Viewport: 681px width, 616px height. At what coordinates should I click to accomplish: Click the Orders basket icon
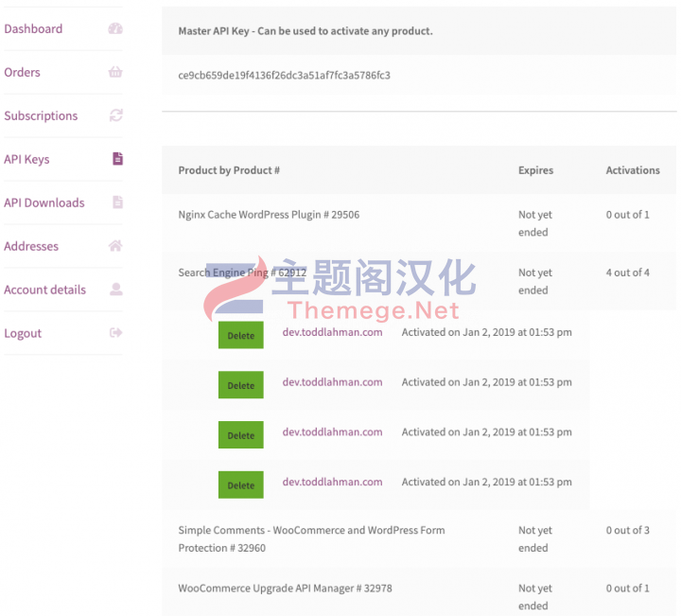tap(115, 72)
